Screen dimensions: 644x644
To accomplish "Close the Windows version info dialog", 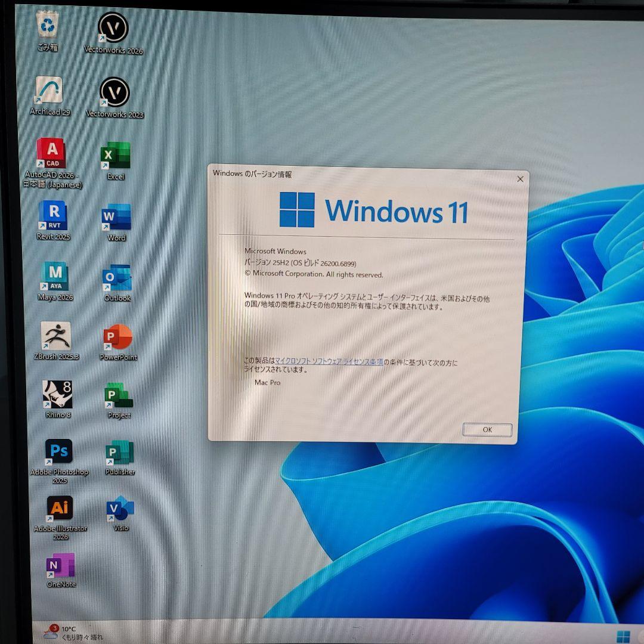I will coord(519,179).
